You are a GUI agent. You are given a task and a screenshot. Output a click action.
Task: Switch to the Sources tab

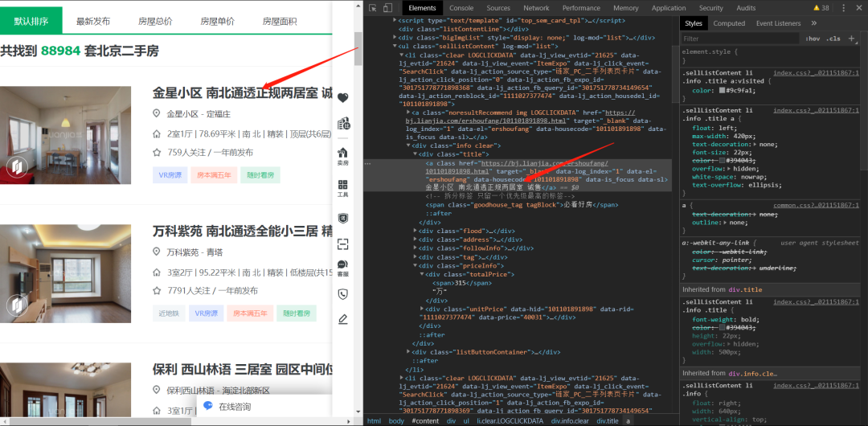498,8
